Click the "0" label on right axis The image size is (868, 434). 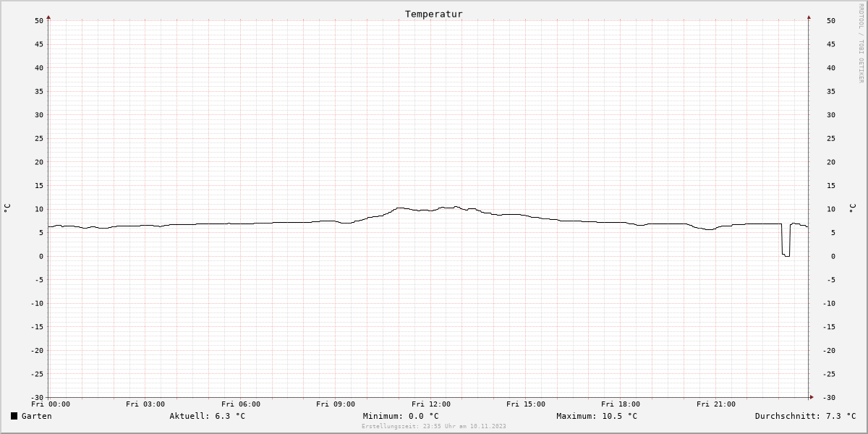point(833,256)
